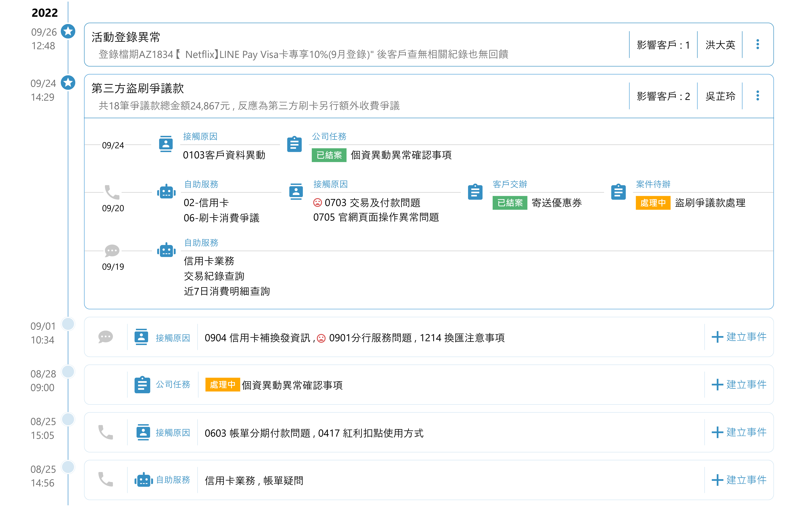Click 建立事件 in the 09/01 row
Viewport: 812px width, 507px height.
point(739,337)
